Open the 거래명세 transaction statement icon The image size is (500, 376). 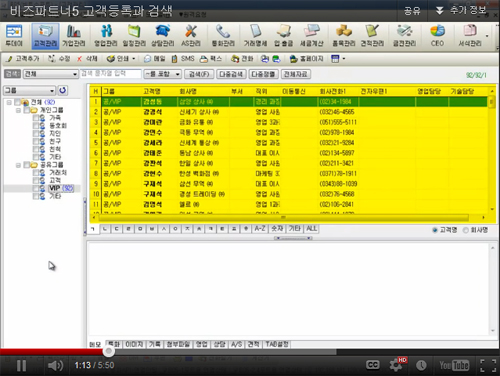(255, 35)
